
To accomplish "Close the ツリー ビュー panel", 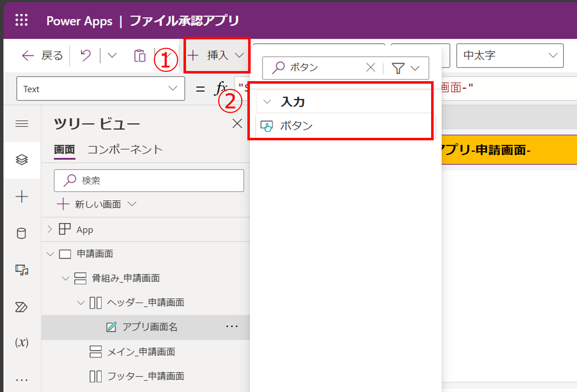I will pyautogui.click(x=237, y=123).
